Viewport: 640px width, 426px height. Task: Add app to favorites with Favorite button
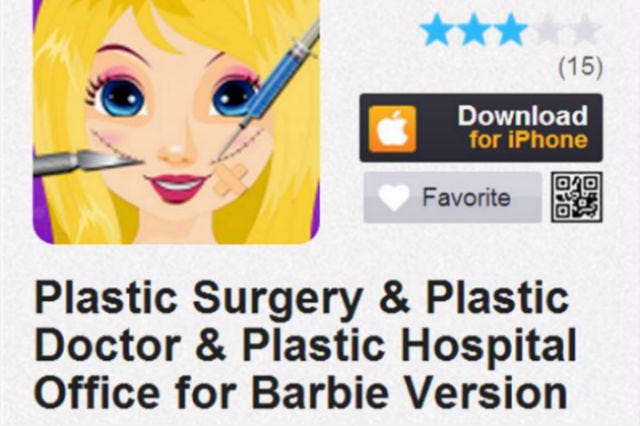(452, 197)
